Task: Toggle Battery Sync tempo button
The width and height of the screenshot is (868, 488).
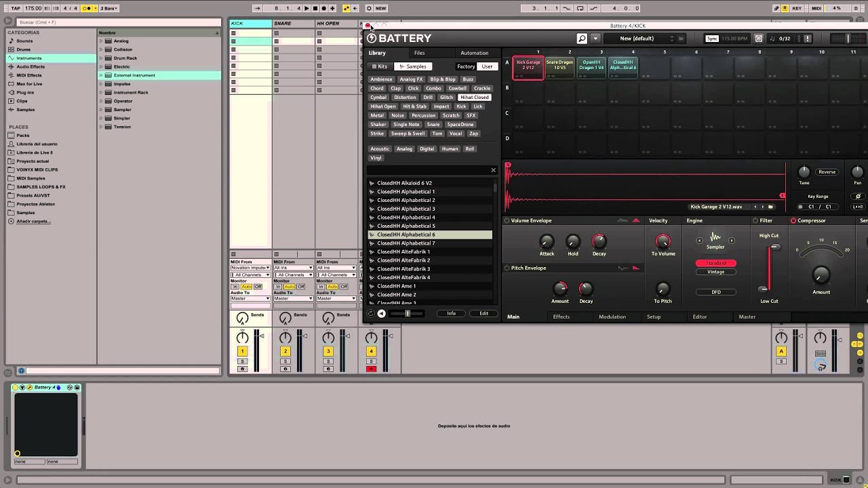Action: (712, 39)
